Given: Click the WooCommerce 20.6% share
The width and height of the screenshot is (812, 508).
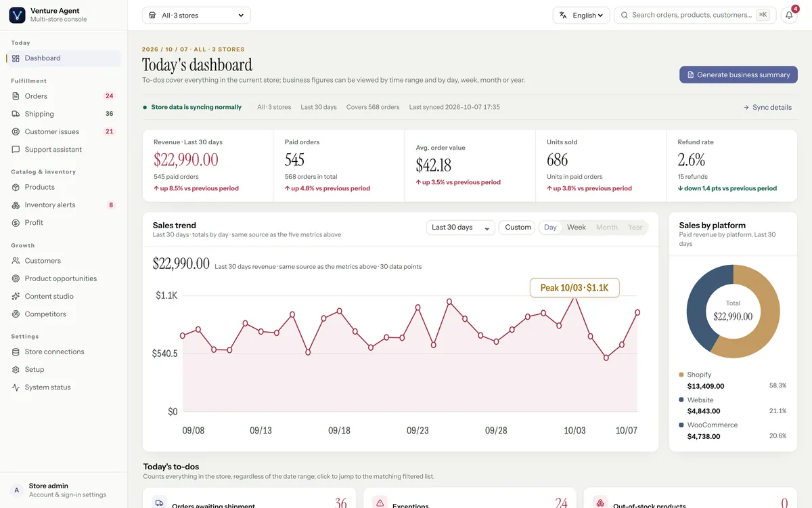Looking at the screenshot, I should [778, 436].
